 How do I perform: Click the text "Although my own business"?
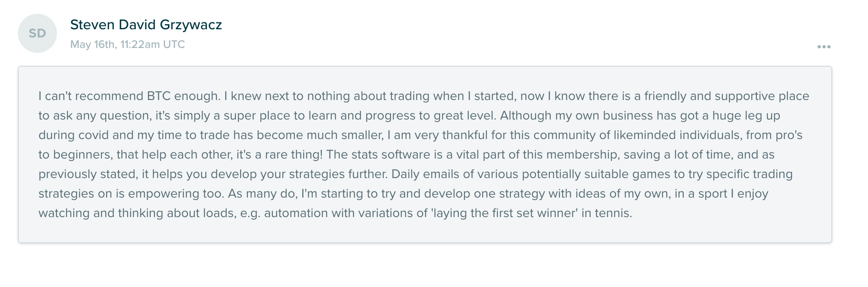pyautogui.click(x=576, y=116)
